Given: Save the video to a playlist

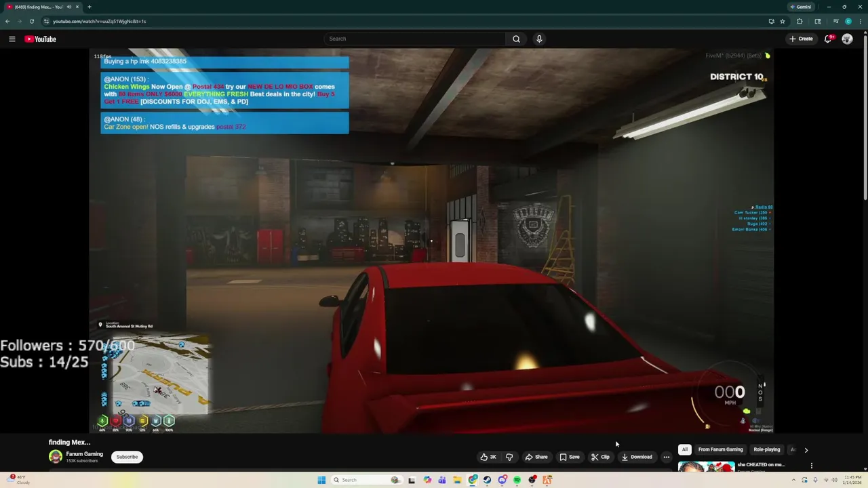Looking at the screenshot, I should (570, 457).
